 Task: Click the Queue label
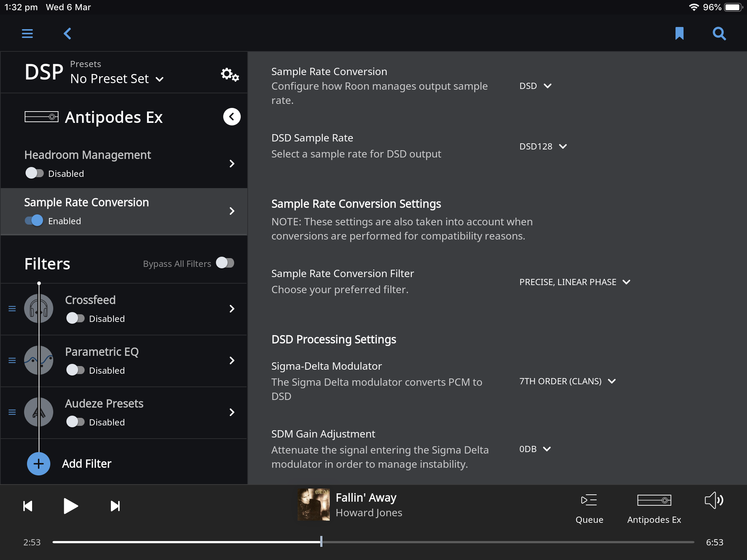point(589,520)
